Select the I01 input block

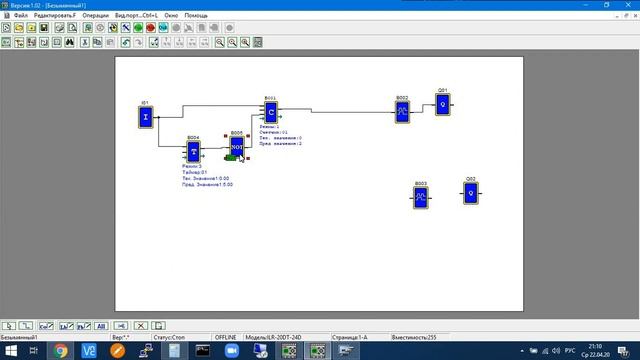point(146,117)
